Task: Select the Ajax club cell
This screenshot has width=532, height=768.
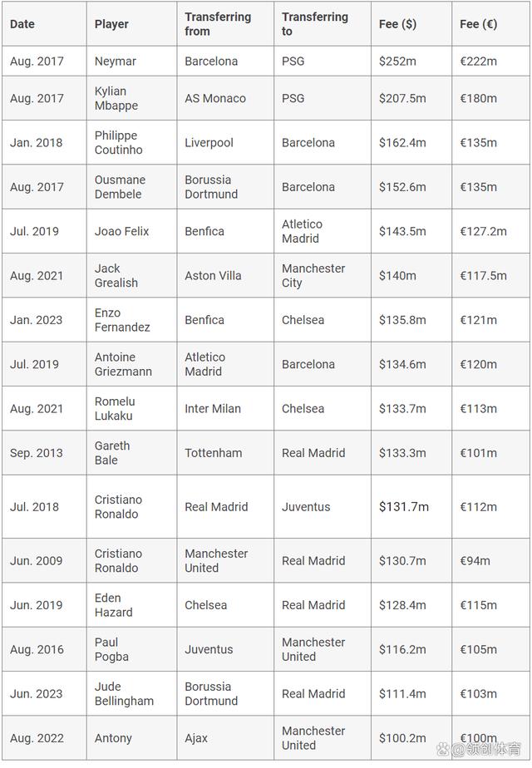Action: tap(199, 738)
